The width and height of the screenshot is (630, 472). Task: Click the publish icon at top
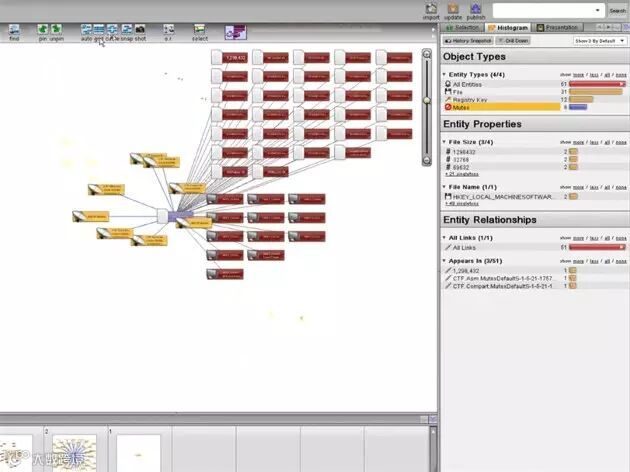476,8
